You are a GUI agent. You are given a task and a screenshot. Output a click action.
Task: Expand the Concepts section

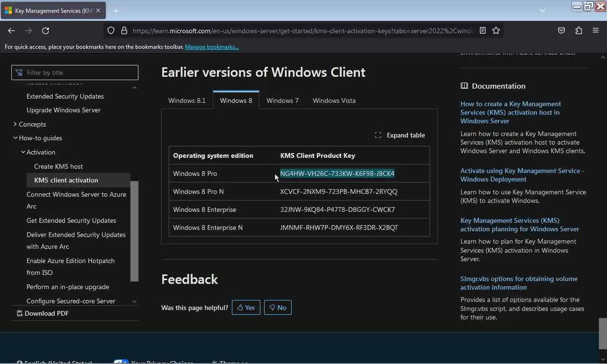click(32, 124)
